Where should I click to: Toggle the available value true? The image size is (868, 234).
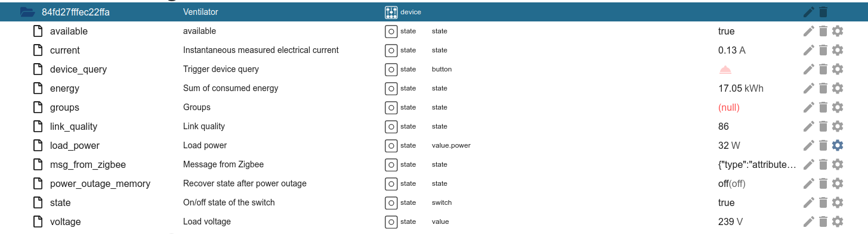(x=726, y=31)
